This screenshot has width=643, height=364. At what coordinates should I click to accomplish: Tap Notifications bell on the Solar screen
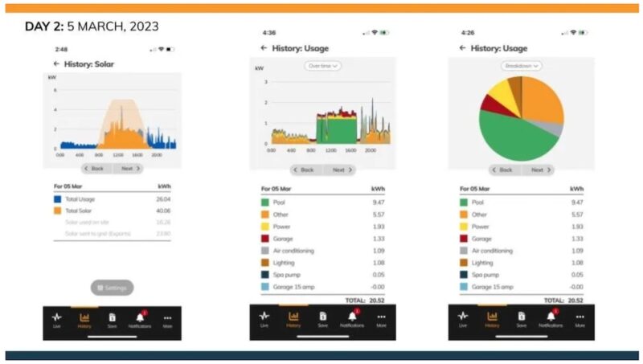tap(139, 319)
